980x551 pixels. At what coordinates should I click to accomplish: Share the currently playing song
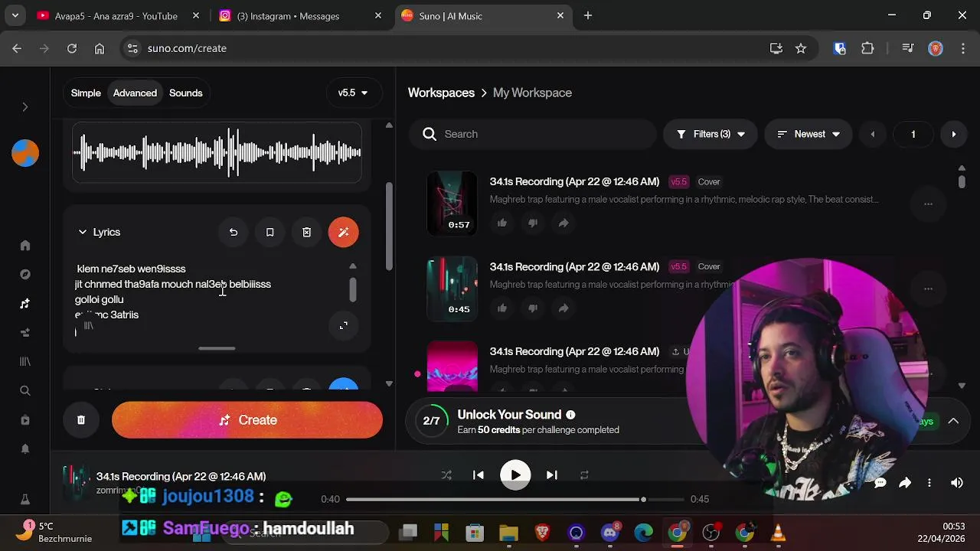tap(905, 483)
